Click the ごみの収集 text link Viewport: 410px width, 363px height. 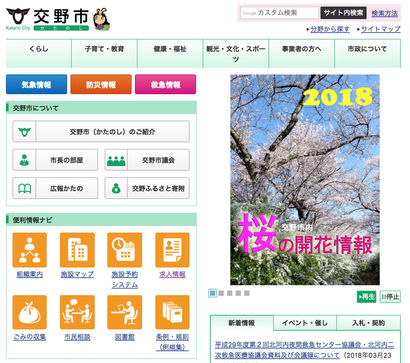tap(30, 337)
